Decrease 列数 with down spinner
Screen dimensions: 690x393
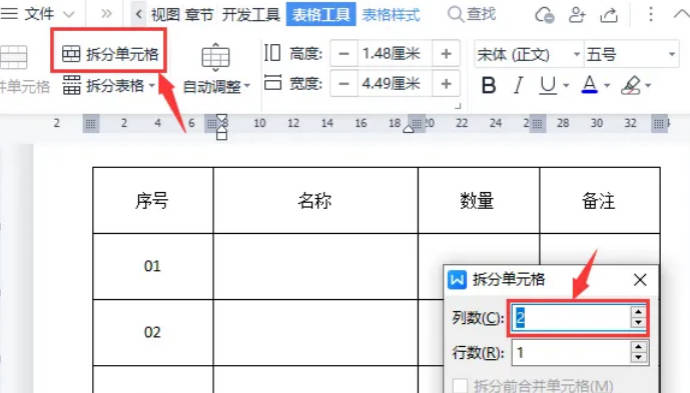pos(639,323)
